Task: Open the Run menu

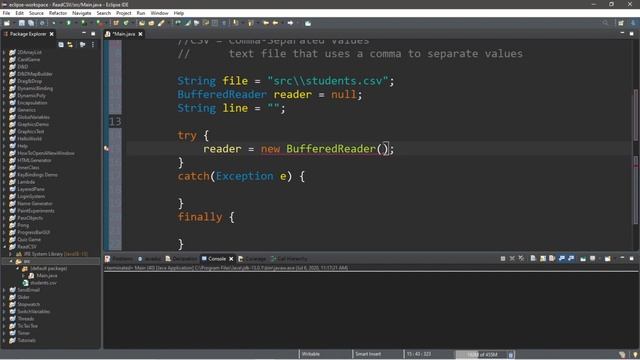Action: 141,13
